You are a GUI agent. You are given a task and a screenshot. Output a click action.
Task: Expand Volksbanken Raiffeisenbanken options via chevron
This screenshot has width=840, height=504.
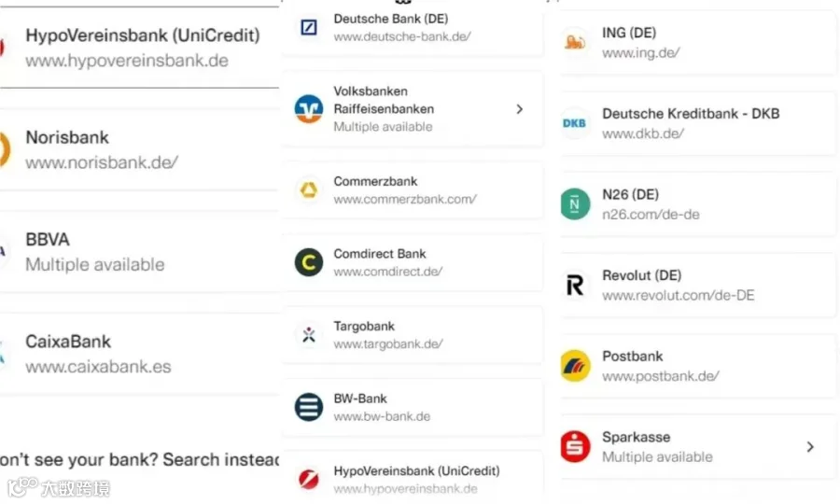pyautogui.click(x=519, y=109)
